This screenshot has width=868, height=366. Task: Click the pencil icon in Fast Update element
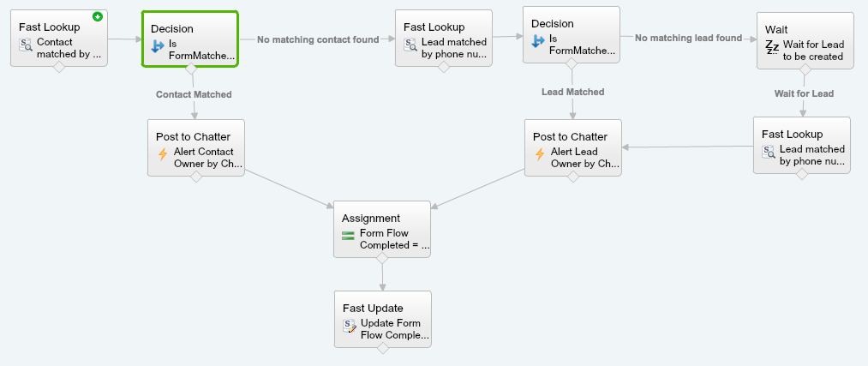point(350,327)
